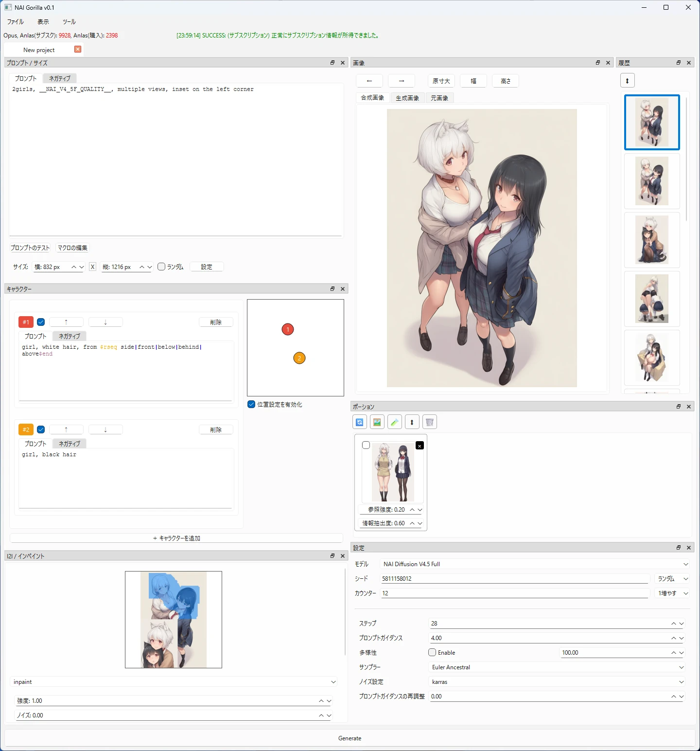Switch to 生成画像 tab
Screen dimensions: 700x751
click(407, 98)
